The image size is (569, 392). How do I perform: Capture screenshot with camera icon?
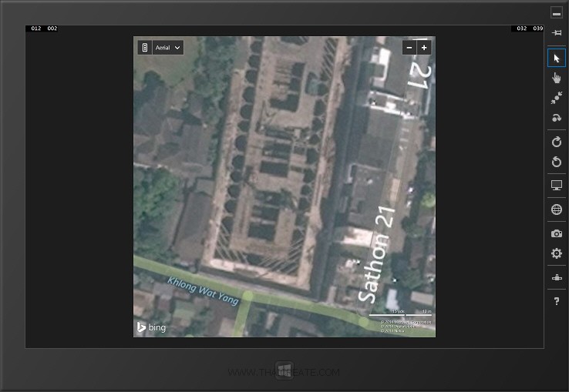(557, 233)
